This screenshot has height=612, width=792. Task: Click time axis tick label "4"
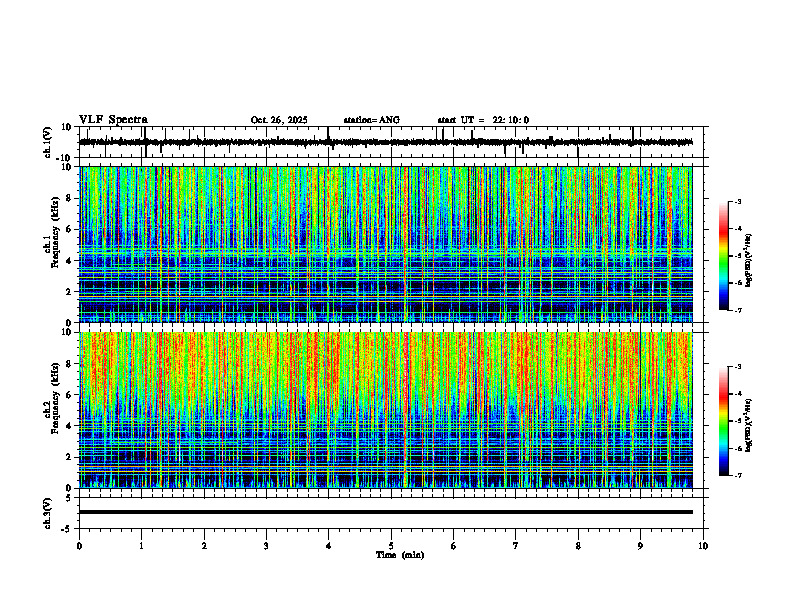click(329, 546)
